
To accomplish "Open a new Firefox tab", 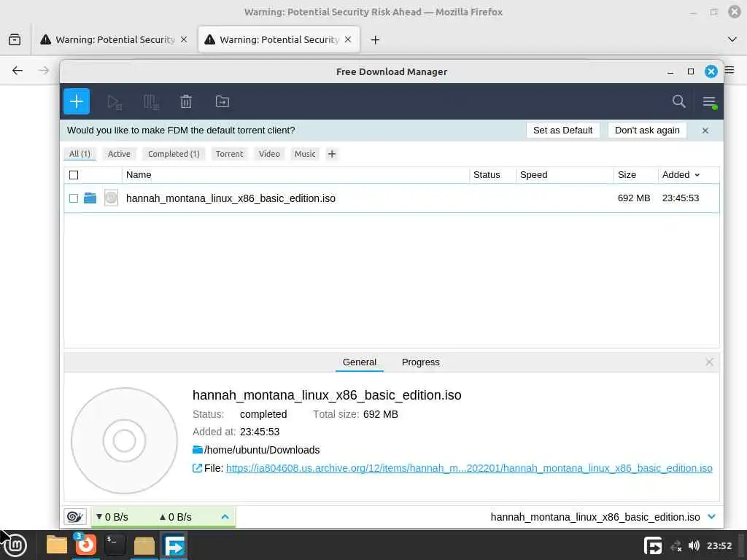I will pyautogui.click(x=375, y=40).
